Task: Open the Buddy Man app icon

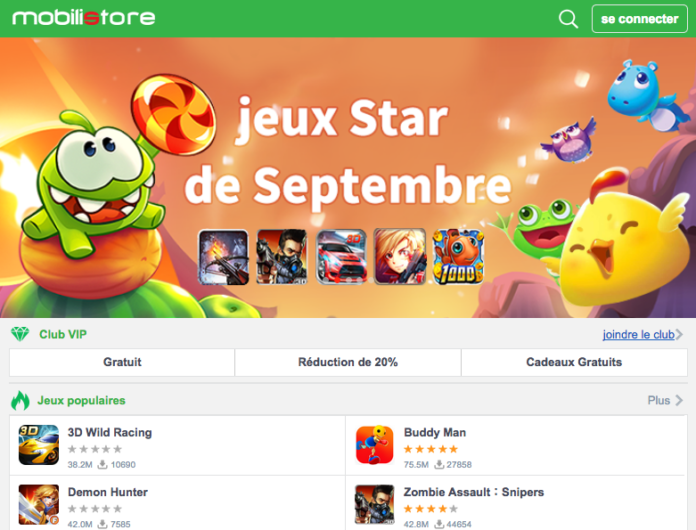Action: click(x=375, y=445)
